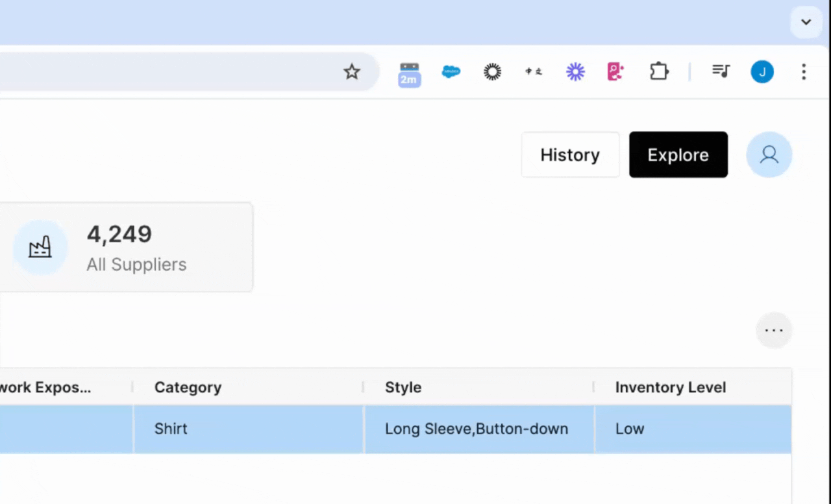Select the Long Sleeve,Button-down cell

tap(477, 429)
